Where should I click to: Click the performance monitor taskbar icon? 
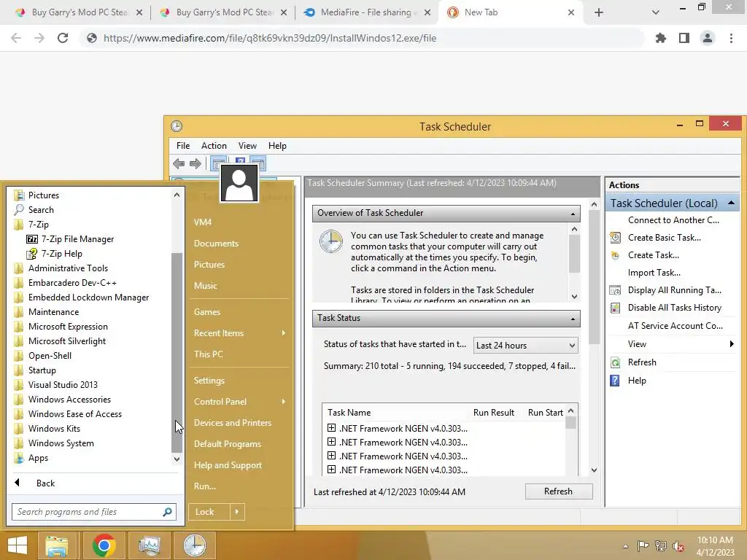click(x=149, y=545)
